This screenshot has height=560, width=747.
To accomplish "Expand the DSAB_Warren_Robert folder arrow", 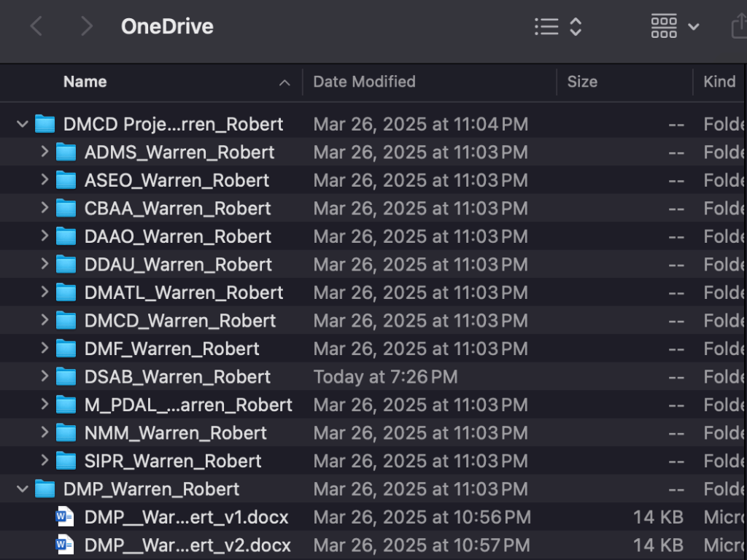I will click(44, 377).
